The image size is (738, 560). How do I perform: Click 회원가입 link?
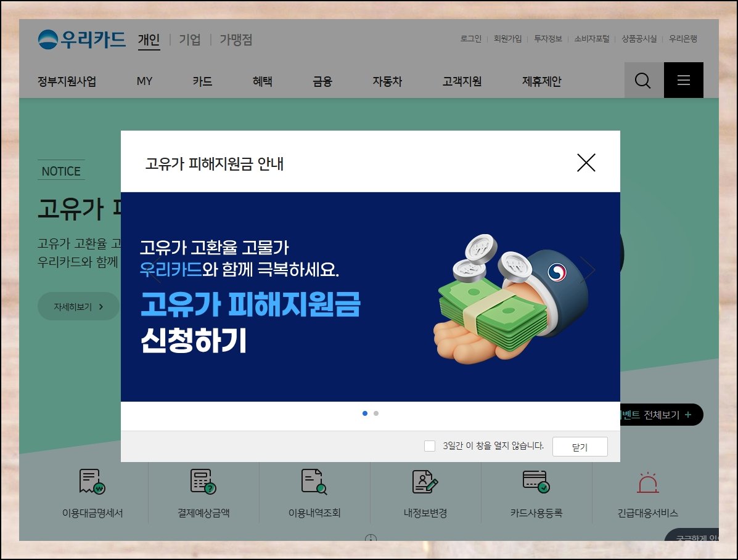coord(507,39)
